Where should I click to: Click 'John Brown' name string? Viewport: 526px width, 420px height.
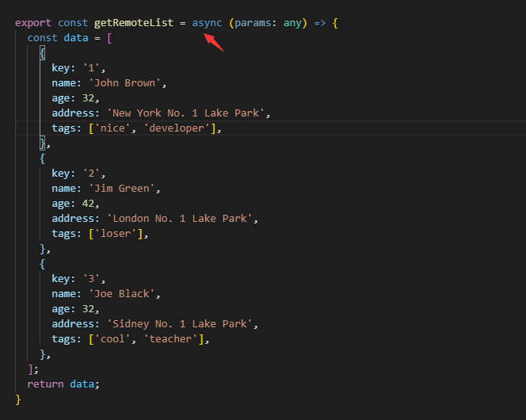click(x=125, y=83)
